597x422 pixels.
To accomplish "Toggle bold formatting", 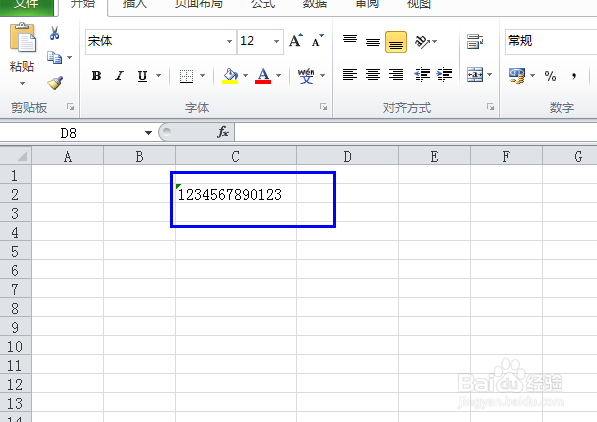I will coord(96,76).
